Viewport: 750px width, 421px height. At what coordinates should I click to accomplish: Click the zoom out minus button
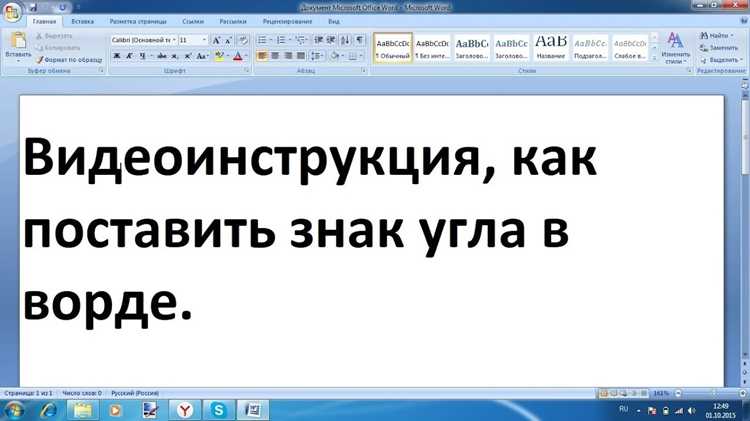tap(678, 393)
